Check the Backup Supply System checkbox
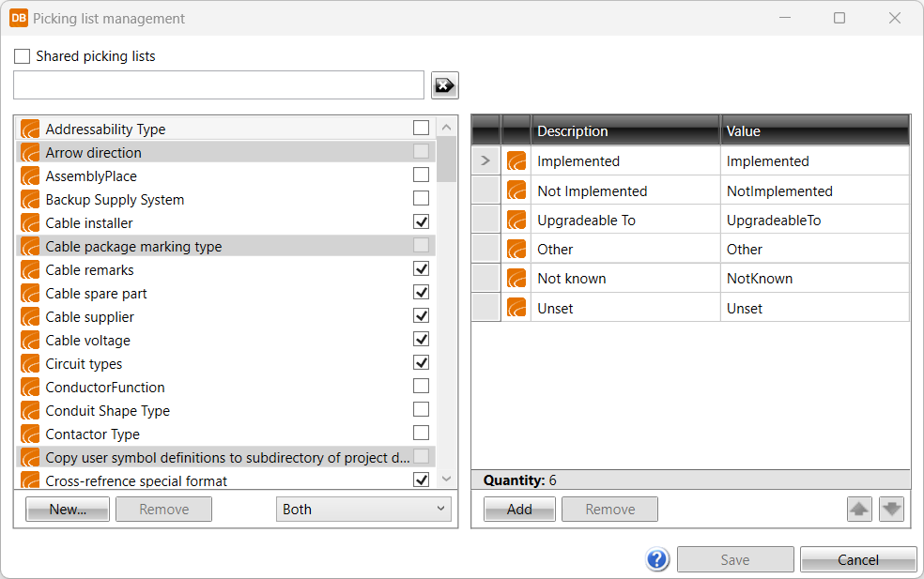The width and height of the screenshot is (924, 579). [x=421, y=199]
